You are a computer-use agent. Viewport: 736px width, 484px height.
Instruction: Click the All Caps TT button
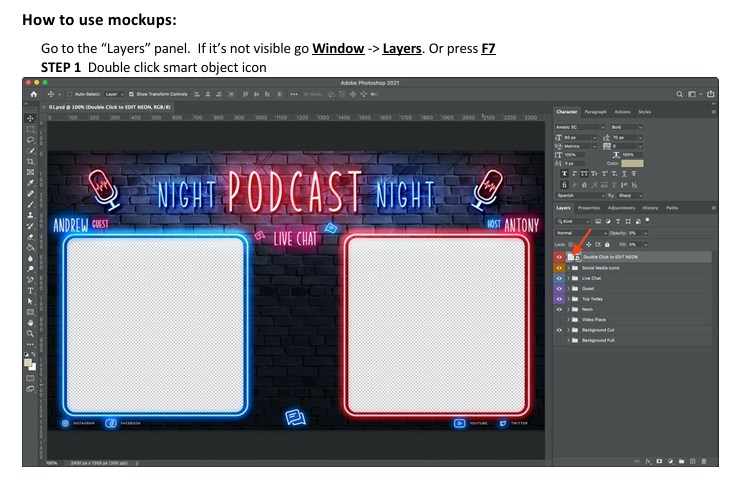584,174
